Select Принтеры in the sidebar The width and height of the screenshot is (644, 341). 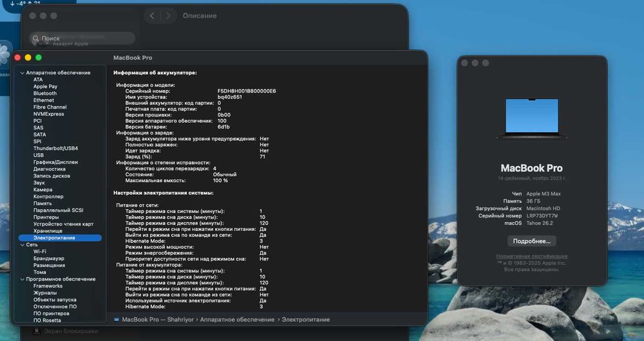point(46,217)
